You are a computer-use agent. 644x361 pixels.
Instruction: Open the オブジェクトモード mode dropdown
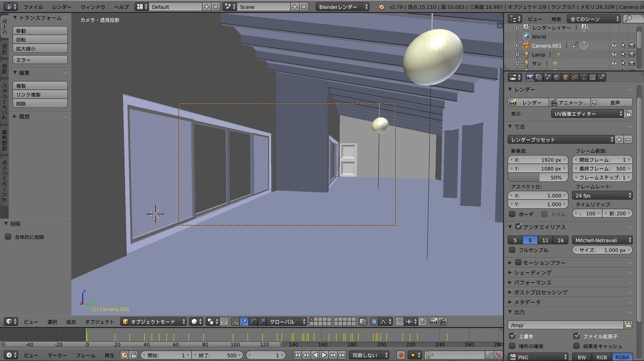click(x=153, y=321)
